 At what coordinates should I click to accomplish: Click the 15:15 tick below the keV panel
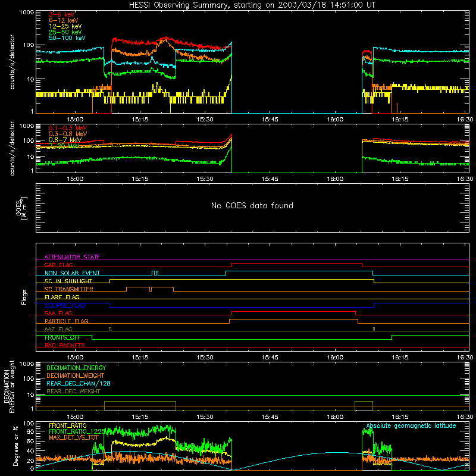140,120
